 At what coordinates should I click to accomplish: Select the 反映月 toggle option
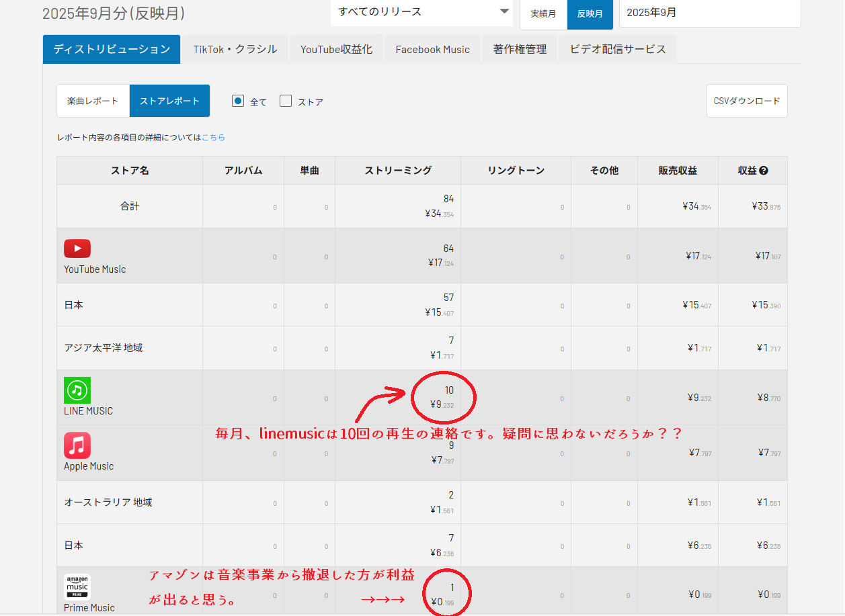[590, 13]
